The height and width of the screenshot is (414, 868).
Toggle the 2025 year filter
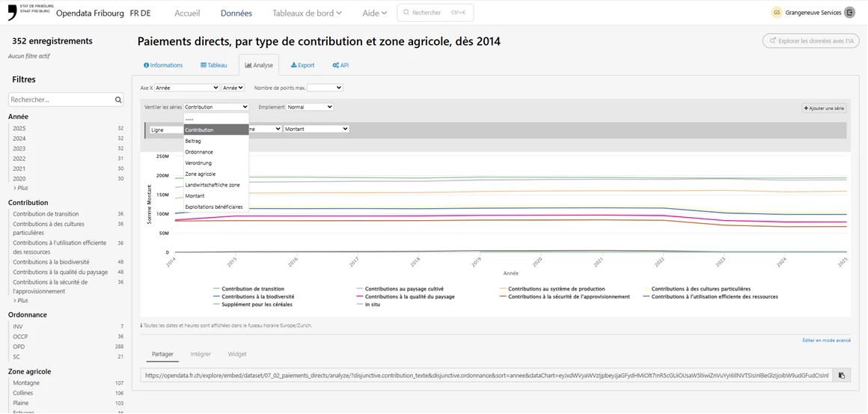click(19, 129)
